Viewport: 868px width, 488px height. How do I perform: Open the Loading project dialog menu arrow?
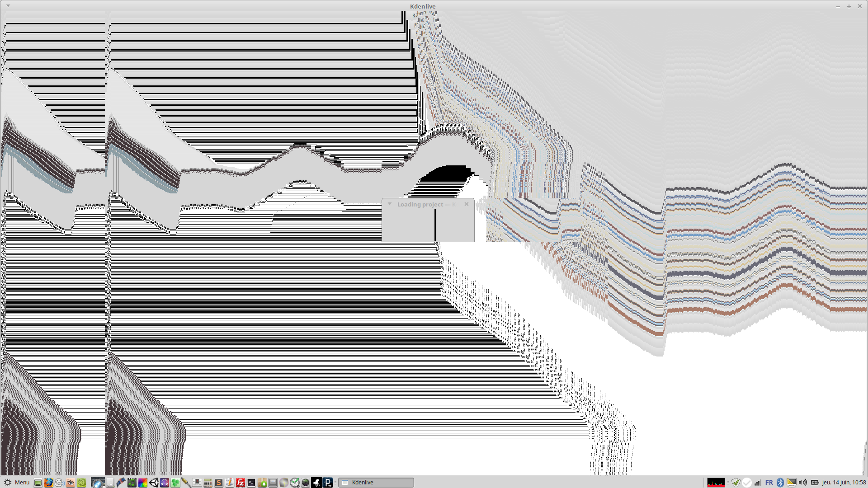coord(390,204)
